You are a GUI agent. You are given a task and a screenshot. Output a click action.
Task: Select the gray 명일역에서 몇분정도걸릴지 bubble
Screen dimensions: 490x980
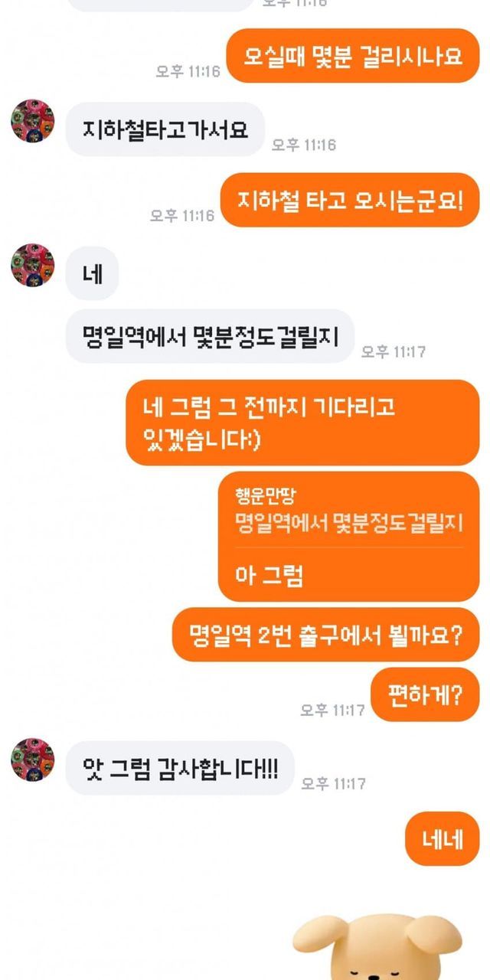[x=210, y=336]
